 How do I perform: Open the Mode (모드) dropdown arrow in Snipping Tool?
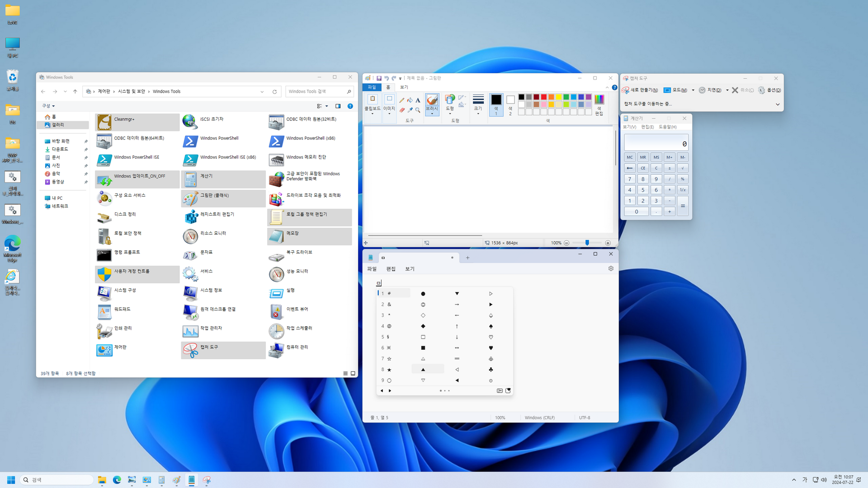point(693,90)
